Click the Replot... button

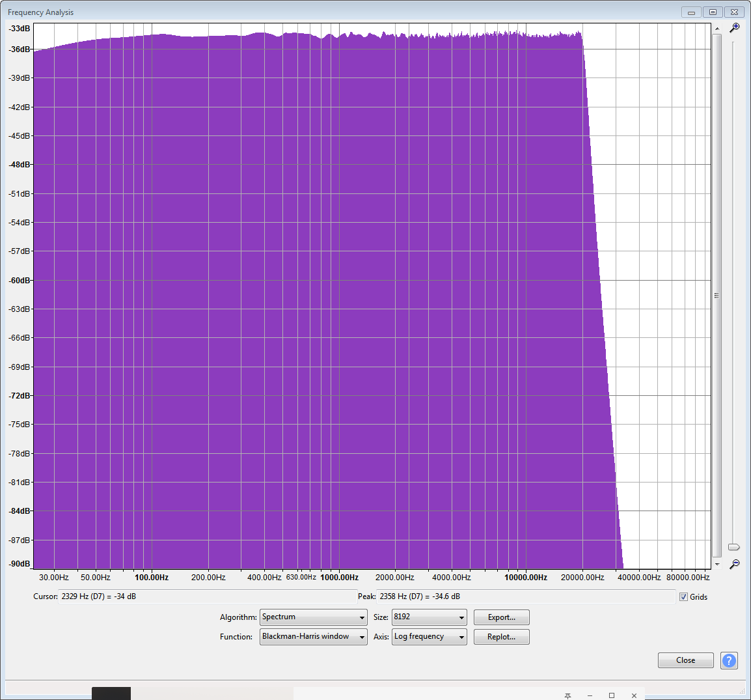[x=502, y=637]
